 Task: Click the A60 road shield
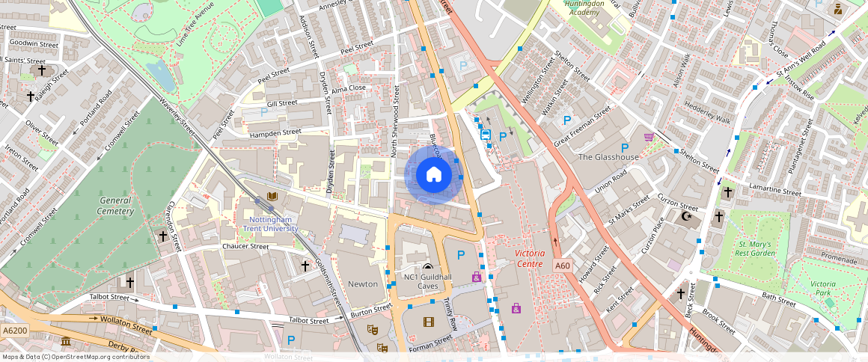tap(563, 266)
